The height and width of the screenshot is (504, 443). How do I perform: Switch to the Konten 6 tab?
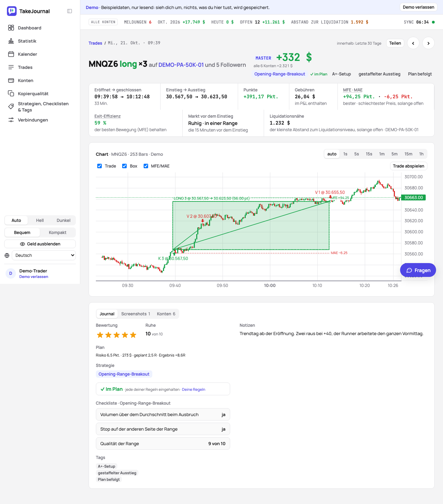tap(166, 314)
